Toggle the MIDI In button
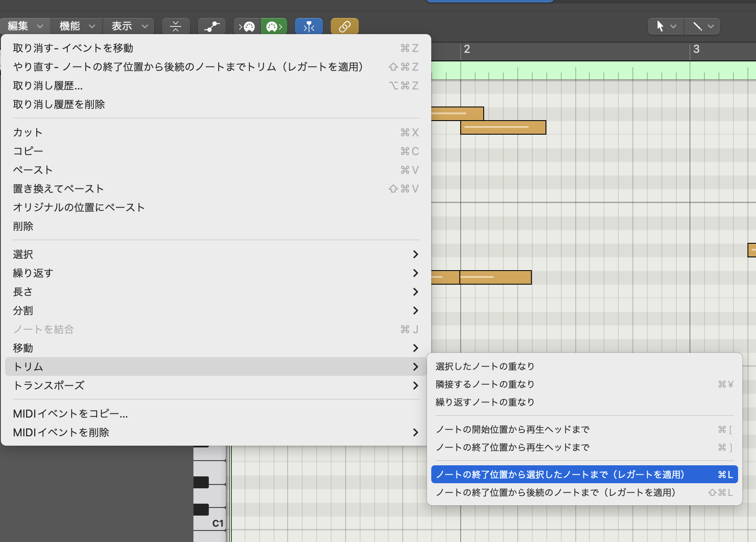Image resolution: width=756 pixels, height=542 pixels. (x=247, y=26)
